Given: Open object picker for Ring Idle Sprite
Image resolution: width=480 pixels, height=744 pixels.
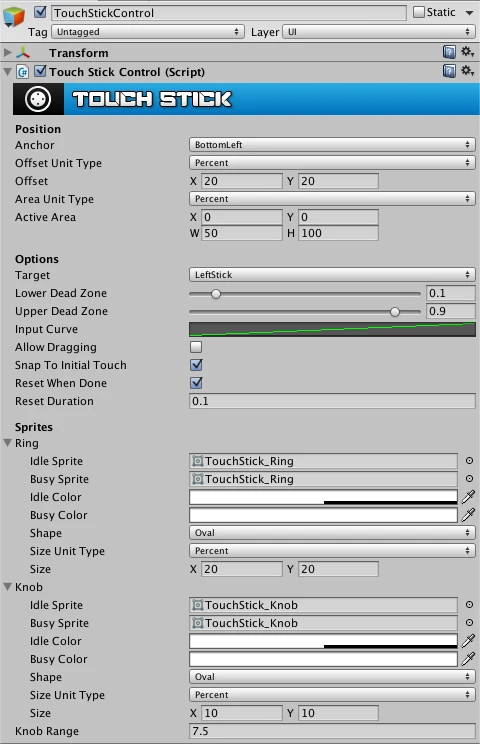Looking at the screenshot, I should pos(469,461).
